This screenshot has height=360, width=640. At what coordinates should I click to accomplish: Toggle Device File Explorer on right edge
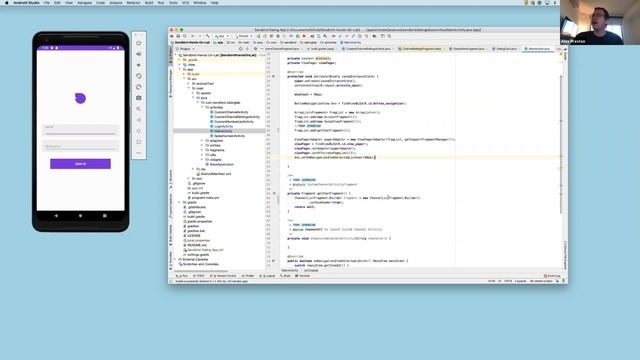pos(565,255)
